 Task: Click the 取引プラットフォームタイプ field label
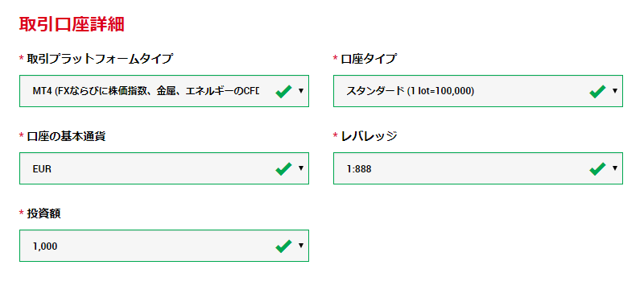pos(99,59)
